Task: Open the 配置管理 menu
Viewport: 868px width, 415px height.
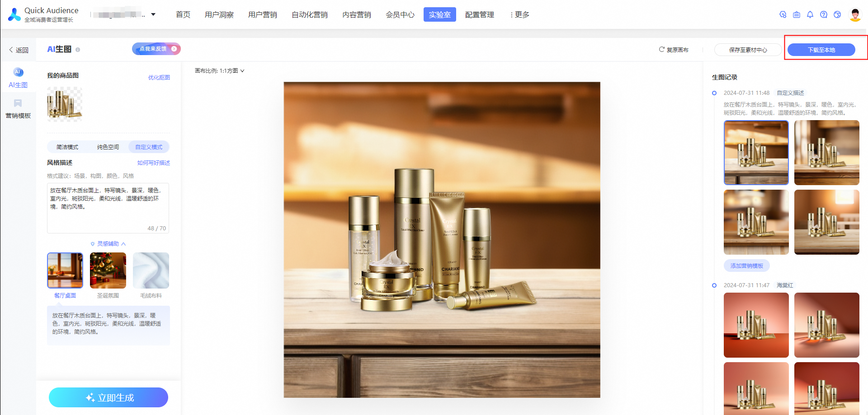Action: [x=480, y=15]
